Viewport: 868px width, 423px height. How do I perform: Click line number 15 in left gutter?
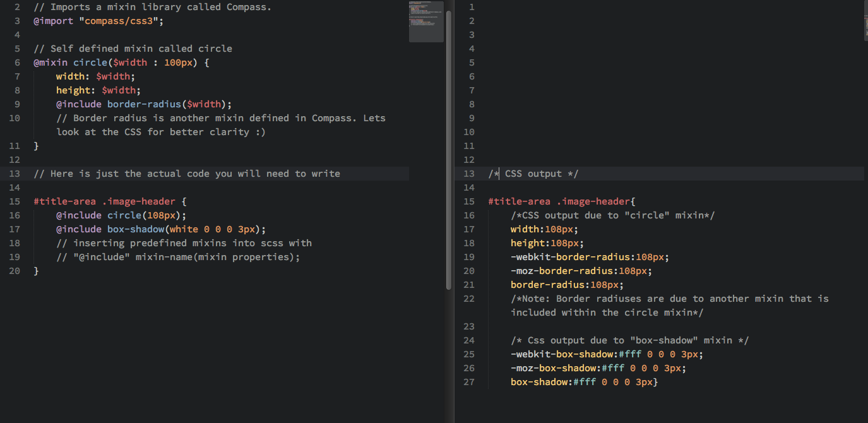click(x=15, y=201)
